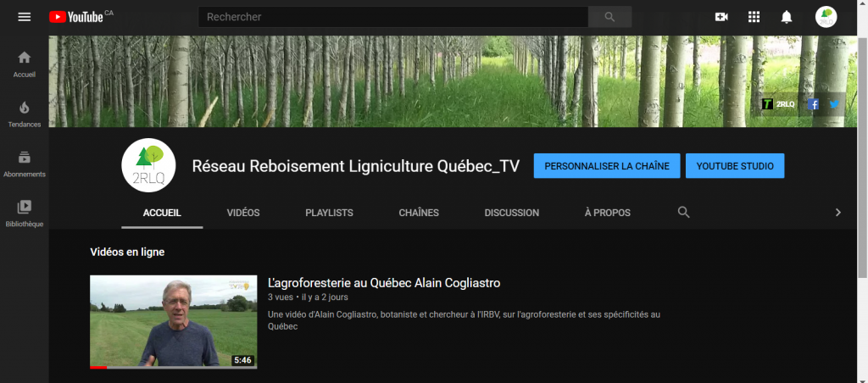Switch to the À propos tab
868x383 pixels.
608,213
